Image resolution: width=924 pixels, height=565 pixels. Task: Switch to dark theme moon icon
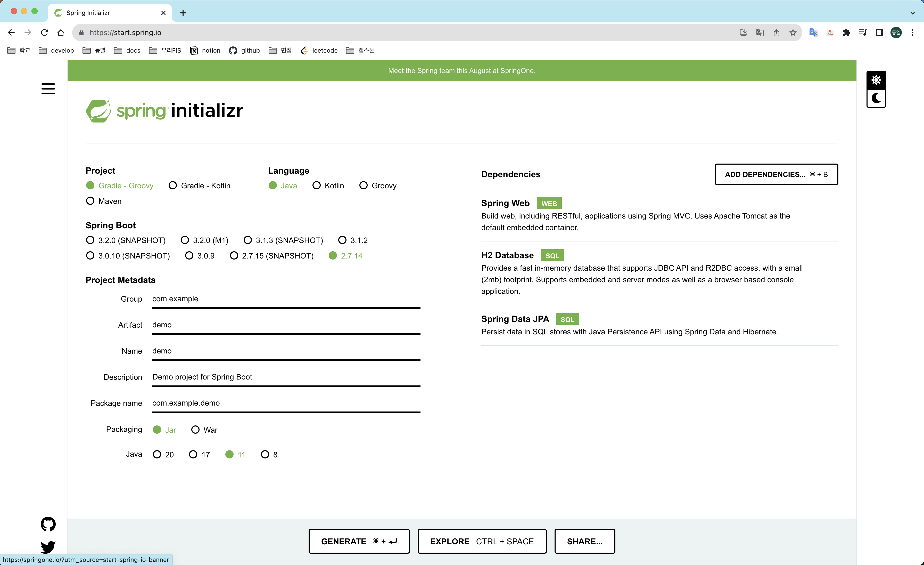click(876, 98)
